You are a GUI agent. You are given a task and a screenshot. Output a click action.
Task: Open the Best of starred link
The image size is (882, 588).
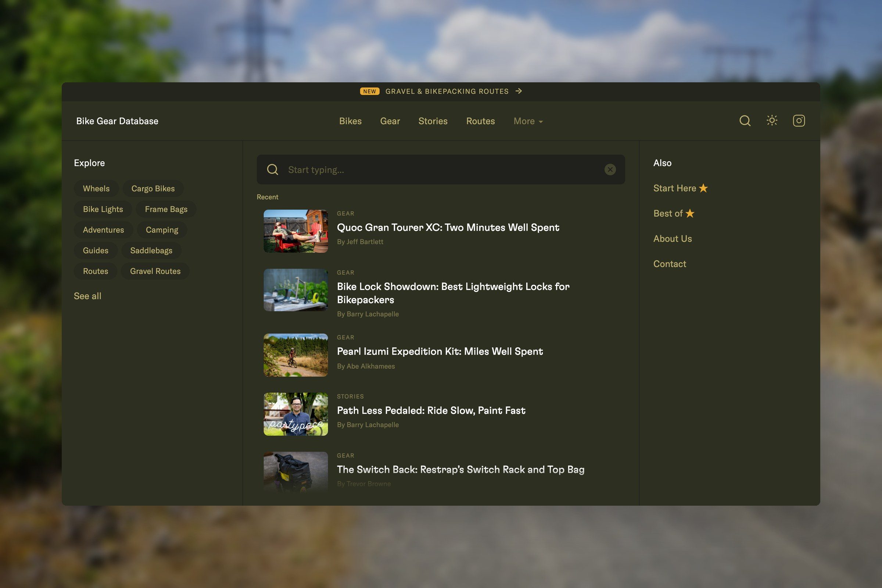coord(674,214)
